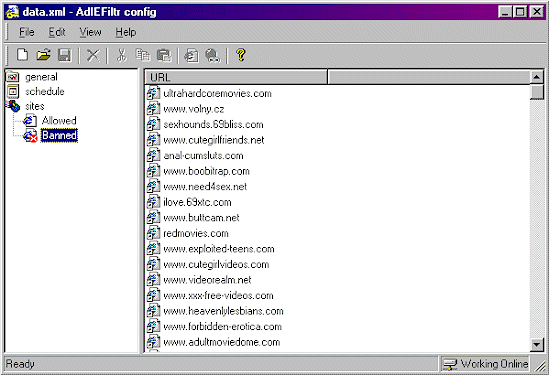Select the www.exploited-teens.com entry
The width and height of the screenshot is (550, 376).
pos(219,249)
